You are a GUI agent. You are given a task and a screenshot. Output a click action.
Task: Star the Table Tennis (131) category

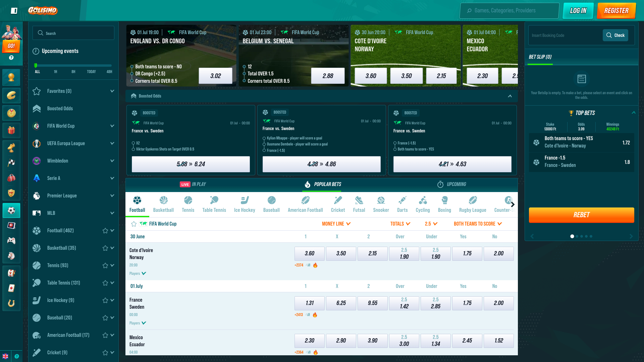105,283
